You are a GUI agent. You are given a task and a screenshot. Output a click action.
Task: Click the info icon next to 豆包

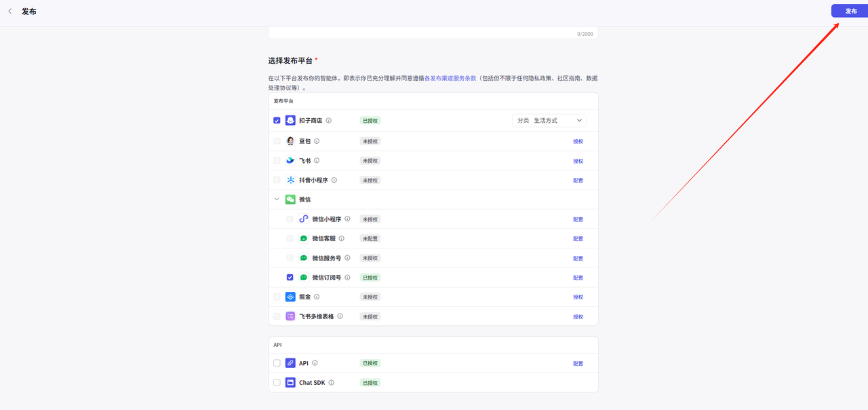(317, 141)
